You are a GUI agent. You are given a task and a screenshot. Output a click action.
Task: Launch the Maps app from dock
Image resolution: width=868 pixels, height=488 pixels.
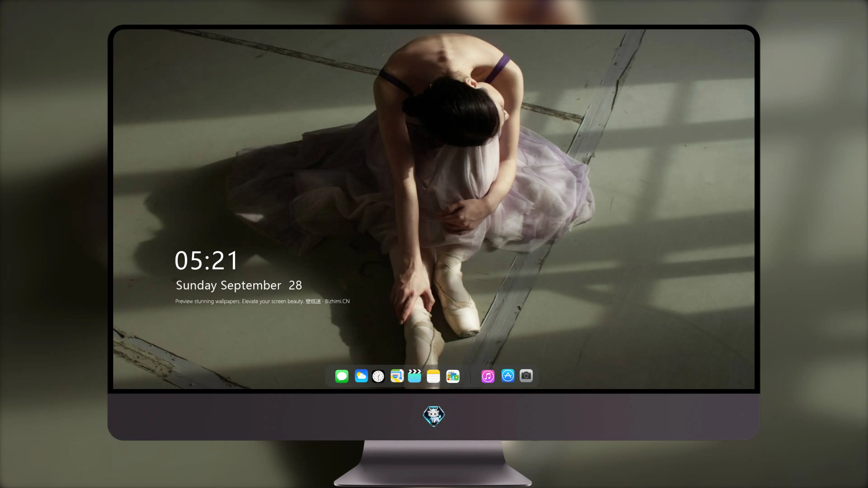pos(397,376)
